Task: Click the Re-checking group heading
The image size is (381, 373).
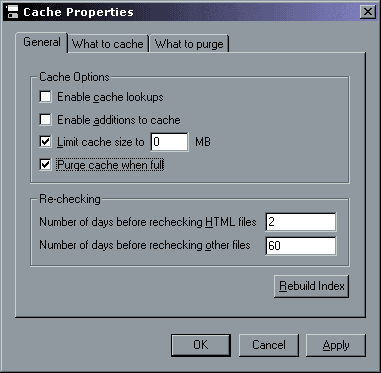Action: pyautogui.click(x=70, y=199)
